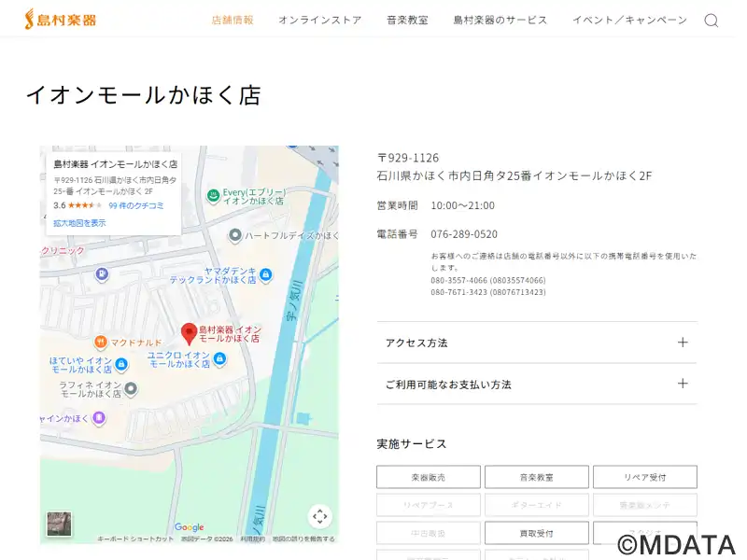747x560 pixels.
Task: Click the Every Aeon Kahoku green marker
Action: pos(213,196)
